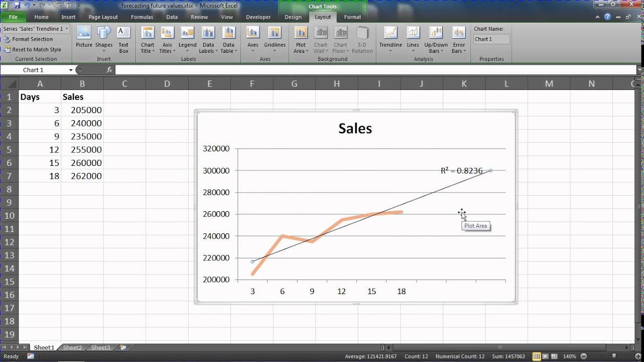Insert a Text Box
Image resolution: width=644 pixels, height=362 pixels.
pyautogui.click(x=123, y=40)
